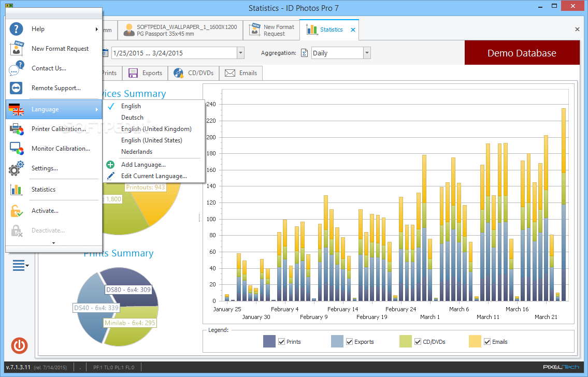Expand the Language submenu arrow
The width and height of the screenshot is (588, 377).
[x=97, y=109]
